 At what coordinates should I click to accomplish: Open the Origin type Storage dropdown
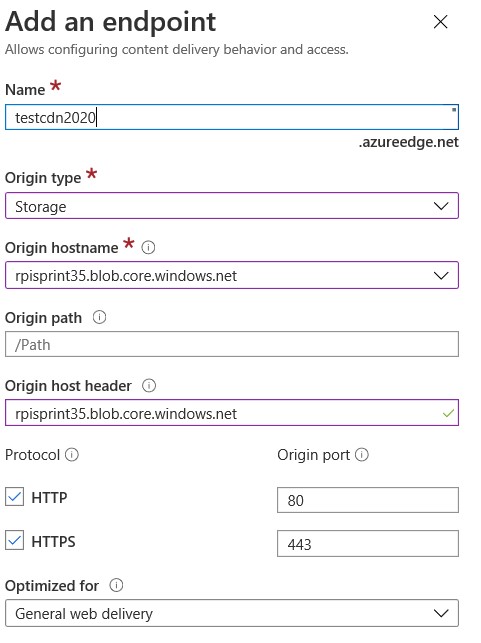point(232,206)
